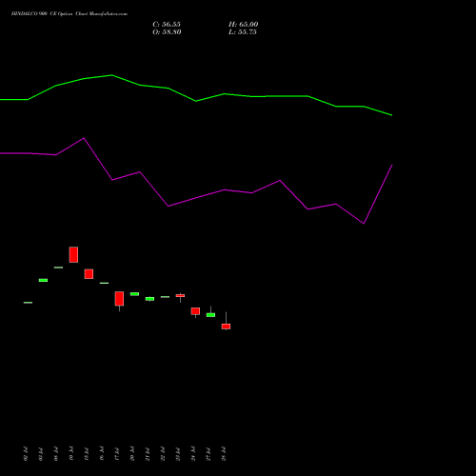Click the high price value H: 65.00
Viewport: 476px width, 476px height.
[x=244, y=25]
